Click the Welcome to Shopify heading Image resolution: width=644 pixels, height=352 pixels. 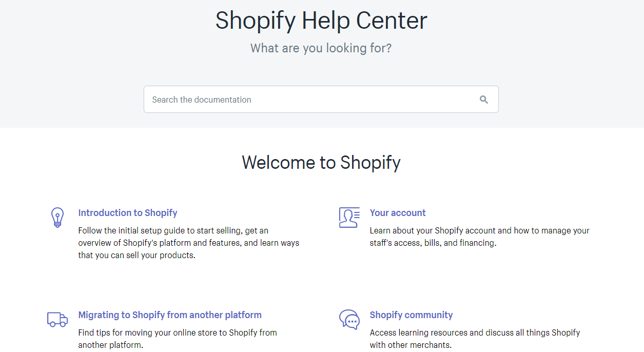(x=321, y=163)
